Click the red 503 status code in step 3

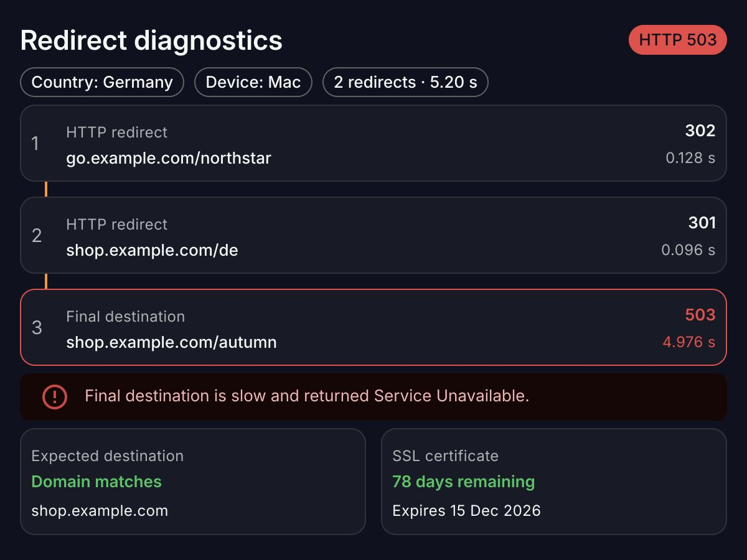pyautogui.click(x=700, y=315)
